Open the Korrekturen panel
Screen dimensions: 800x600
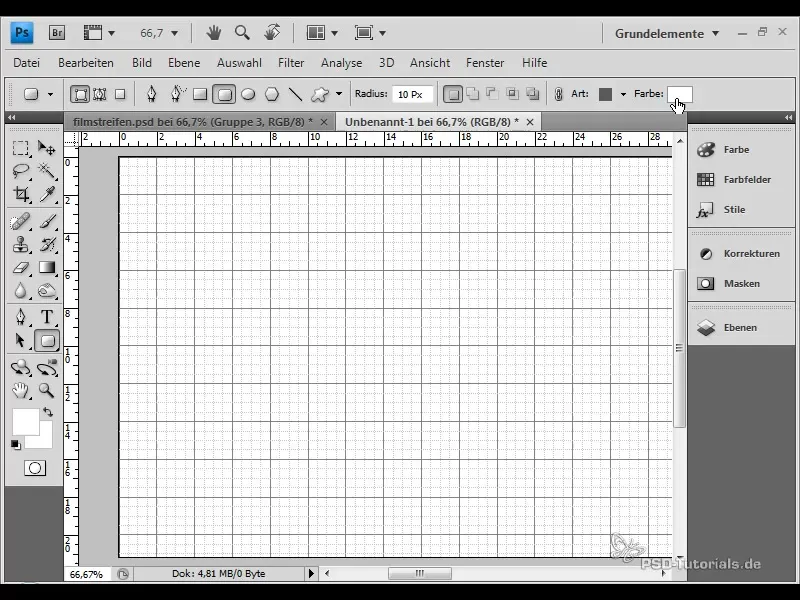pyautogui.click(x=741, y=254)
